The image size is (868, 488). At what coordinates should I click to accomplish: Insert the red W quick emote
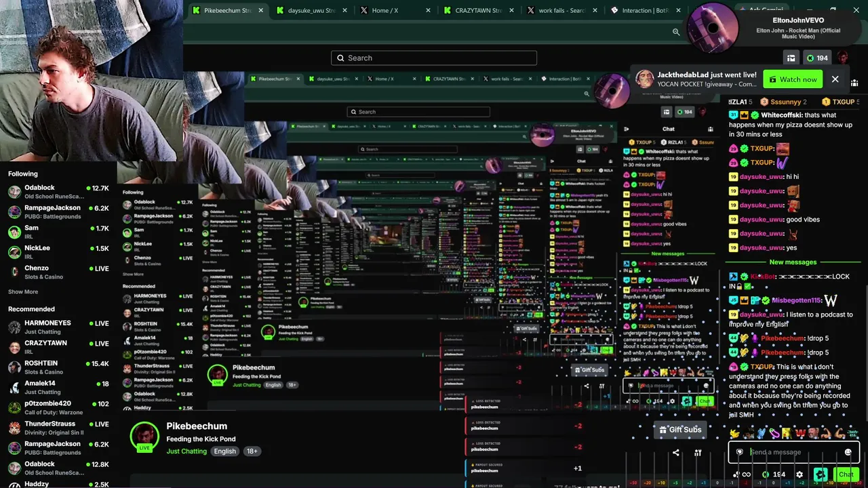800,433
